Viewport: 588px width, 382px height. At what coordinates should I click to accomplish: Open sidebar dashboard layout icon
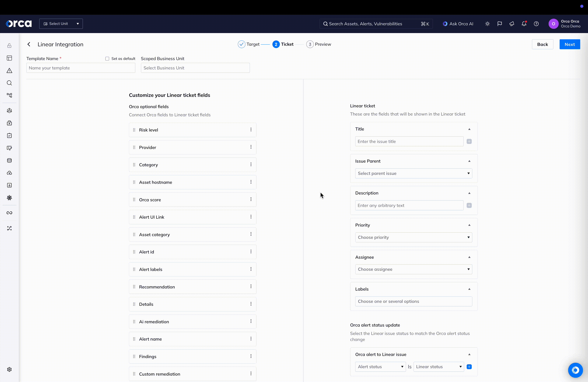click(x=9, y=58)
